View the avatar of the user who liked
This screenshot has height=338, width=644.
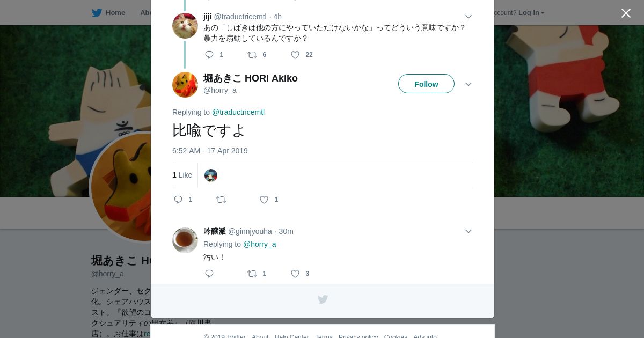211,175
